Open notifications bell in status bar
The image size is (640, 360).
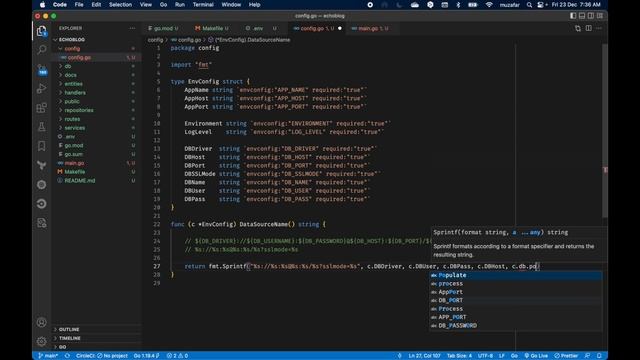coord(599,356)
